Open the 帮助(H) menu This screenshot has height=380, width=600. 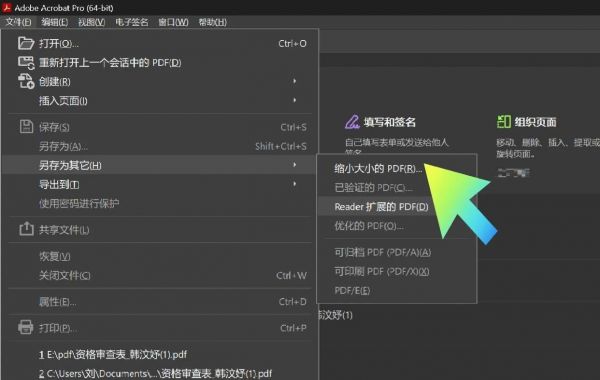coord(212,22)
